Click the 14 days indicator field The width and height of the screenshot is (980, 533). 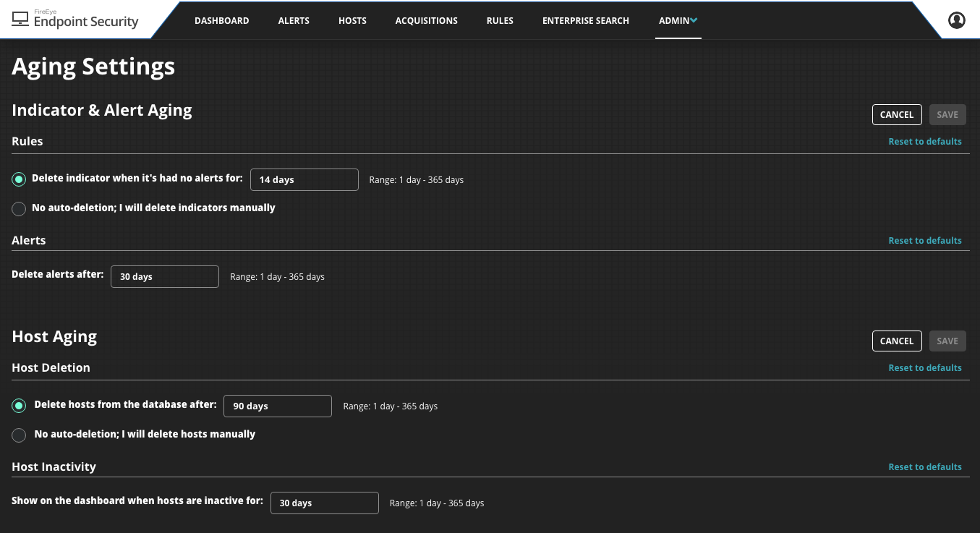(x=304, y=179)
